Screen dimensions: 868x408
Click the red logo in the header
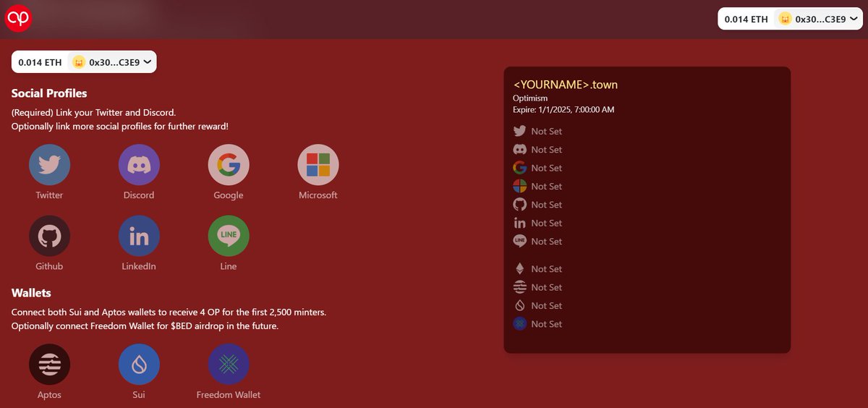point(19,18)
